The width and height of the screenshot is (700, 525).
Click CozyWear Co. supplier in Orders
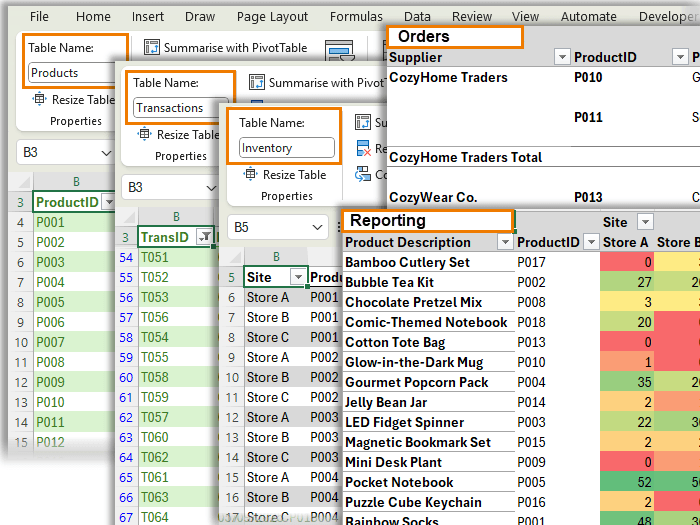click(433, 197)
